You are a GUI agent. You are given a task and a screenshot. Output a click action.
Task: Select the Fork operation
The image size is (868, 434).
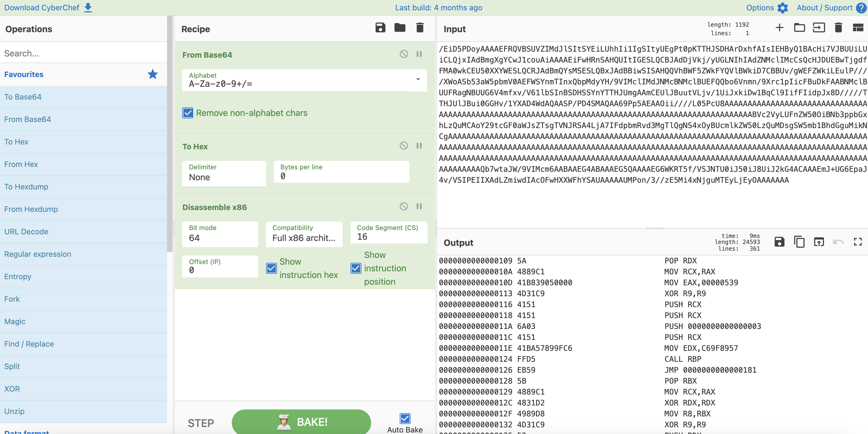84,299
